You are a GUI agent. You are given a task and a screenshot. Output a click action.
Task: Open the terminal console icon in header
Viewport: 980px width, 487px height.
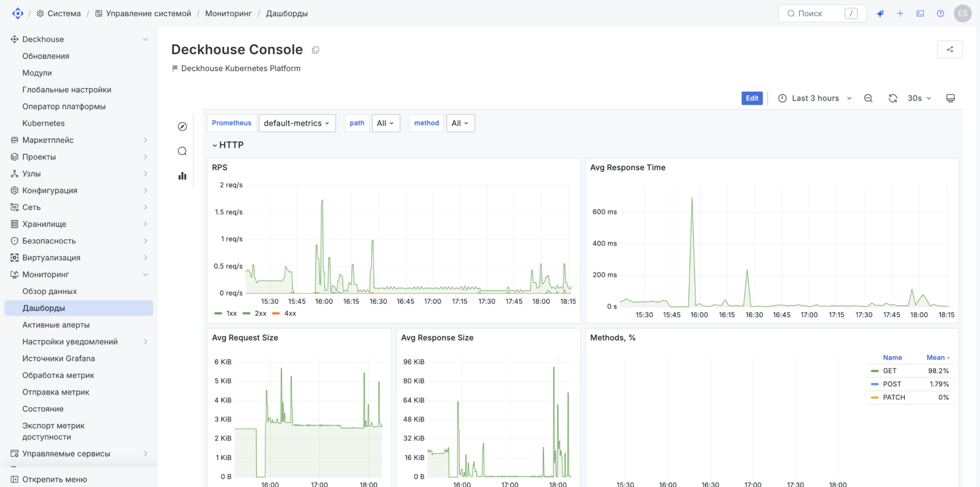coord(920,13)
